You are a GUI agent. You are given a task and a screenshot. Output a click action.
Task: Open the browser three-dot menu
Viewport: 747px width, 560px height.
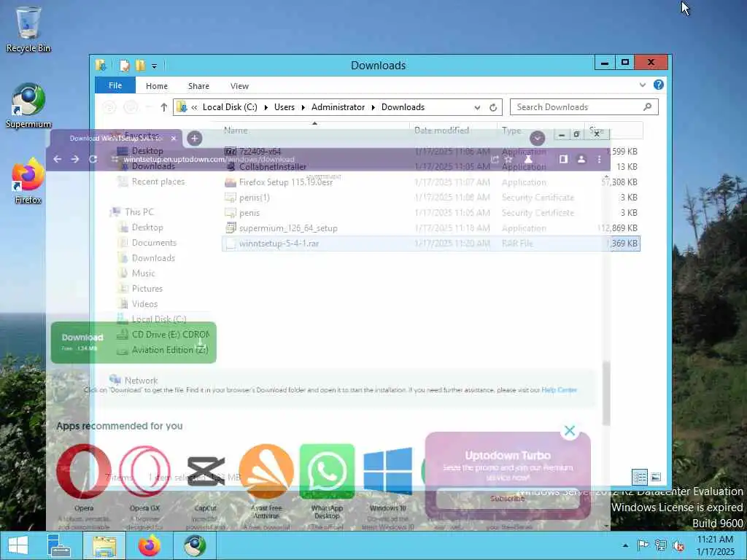coord(600,159)
